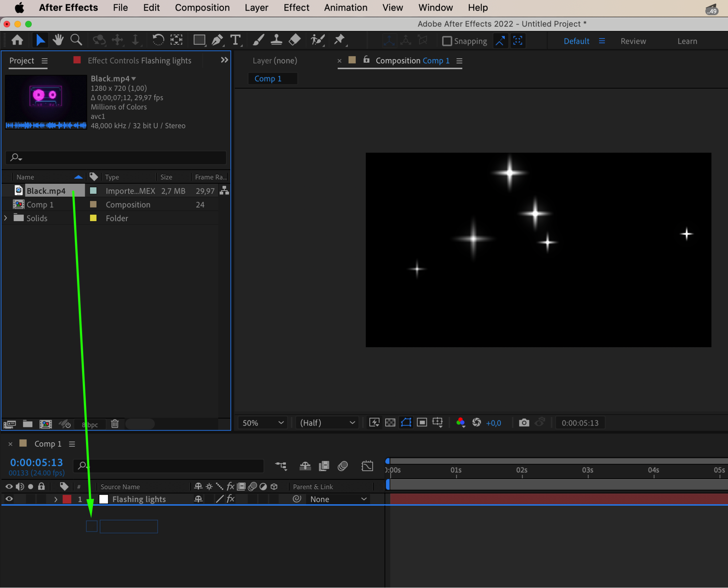Enable the Snapping checkbox
This screenshot has width=728, height=588.
tap(446, 41)
